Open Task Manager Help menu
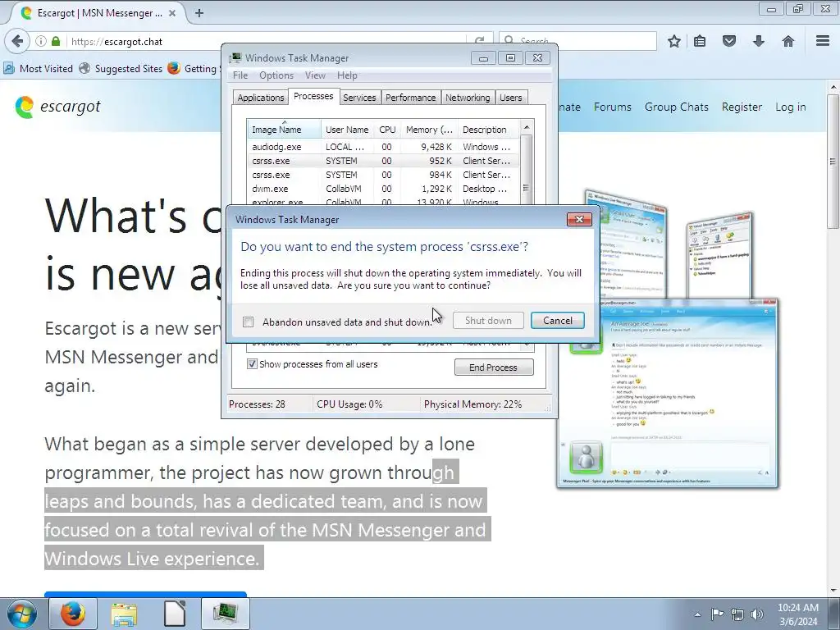840x630 pixels. tap(347, 75)
